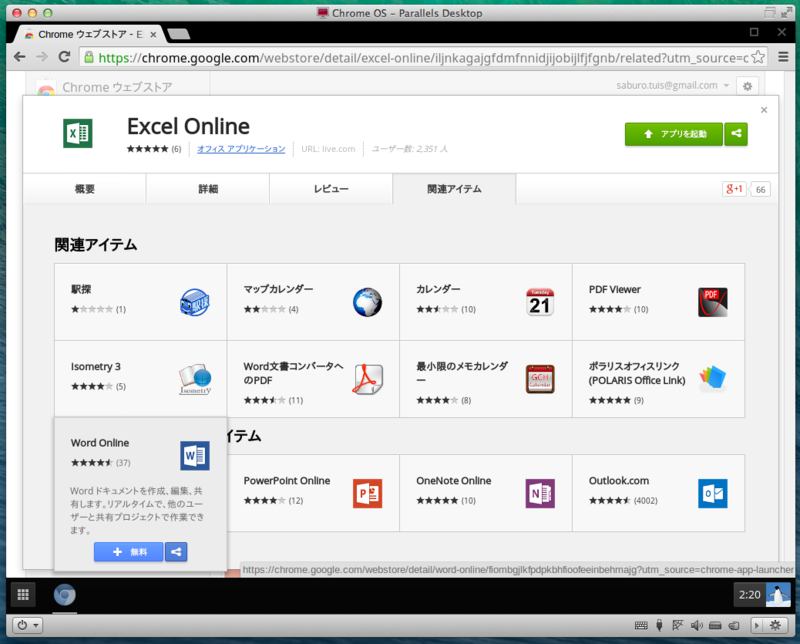800x644 pixels.
Task: Select the Isometry 3 app icon
Action: tap(196, 378)
